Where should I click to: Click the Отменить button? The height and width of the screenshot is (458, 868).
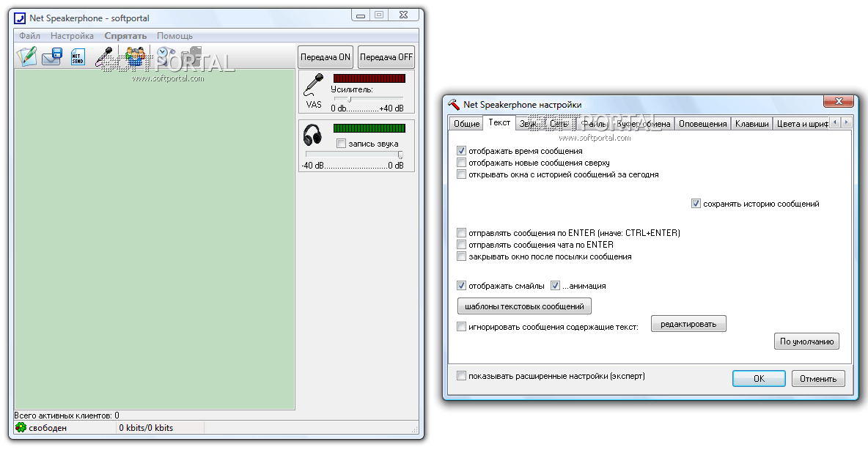pyautogui.click(x=818, y=378)
